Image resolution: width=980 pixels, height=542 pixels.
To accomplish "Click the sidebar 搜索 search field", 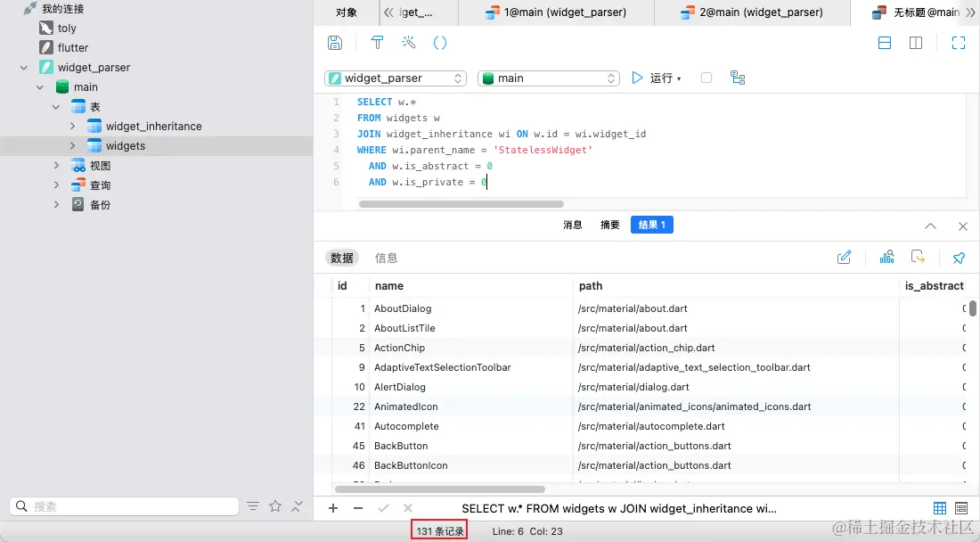I will click(x=125, y=506).
